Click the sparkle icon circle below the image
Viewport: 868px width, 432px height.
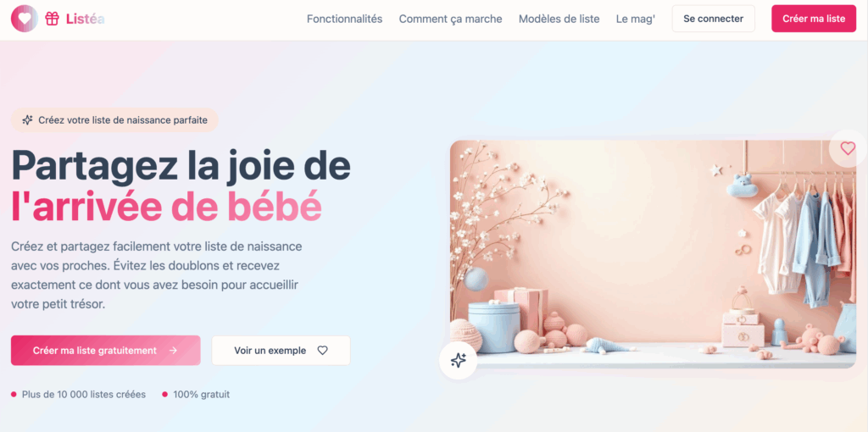[x=458, y=361]
